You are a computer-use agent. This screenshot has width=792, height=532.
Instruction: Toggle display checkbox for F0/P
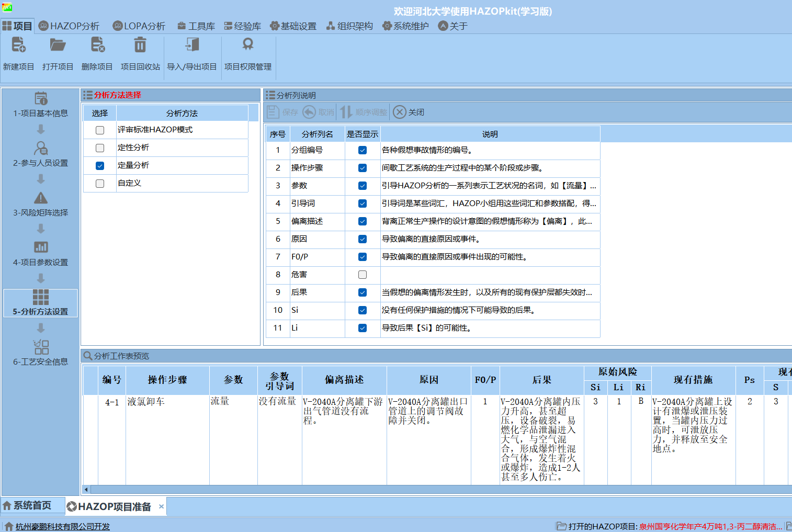(363, 257)
